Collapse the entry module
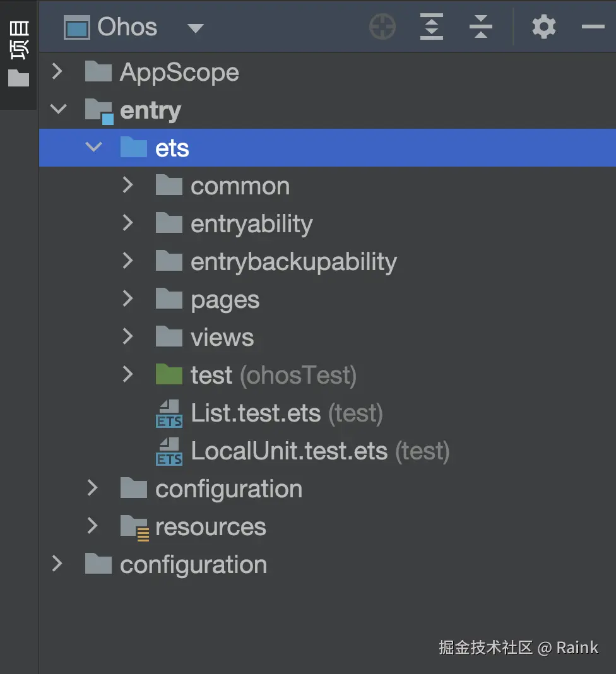 click(x=58, y=110)
